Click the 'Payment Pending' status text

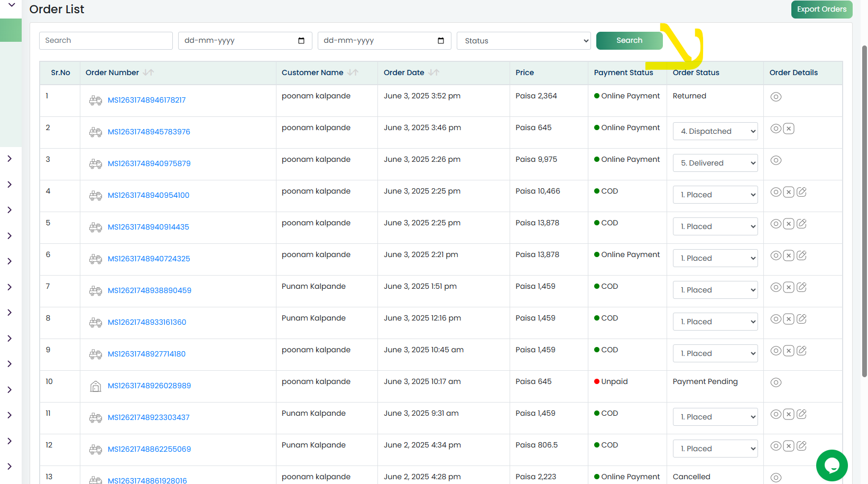pos(705,381)
